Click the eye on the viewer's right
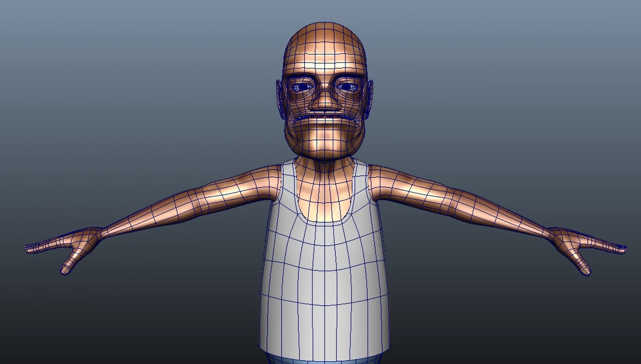 point(348,88)
